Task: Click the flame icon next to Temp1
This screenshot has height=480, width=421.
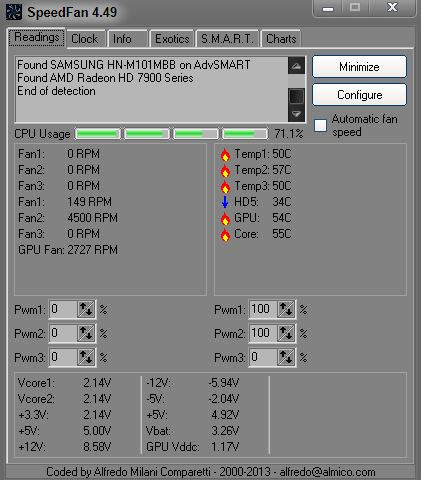Action: [x=225, y=155]
